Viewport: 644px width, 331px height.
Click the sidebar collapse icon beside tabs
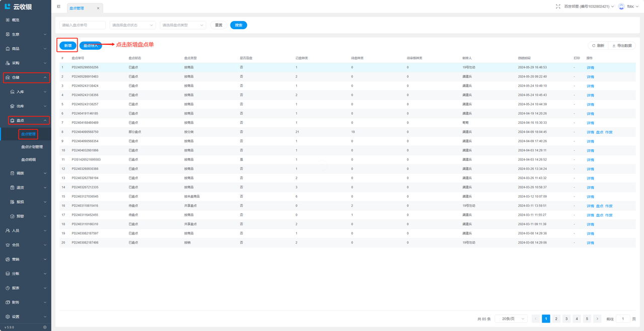[59, 7]
